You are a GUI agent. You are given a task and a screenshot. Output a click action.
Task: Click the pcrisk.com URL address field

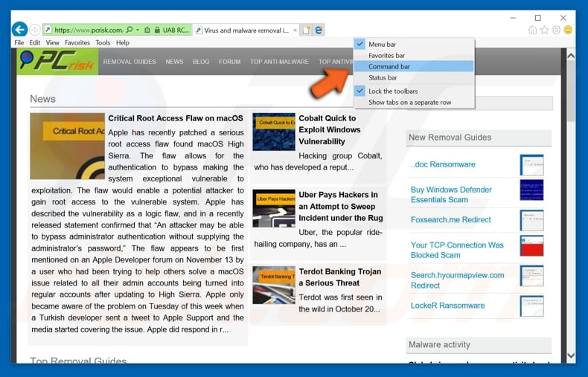pyautogui.click(x=89, y=30)
